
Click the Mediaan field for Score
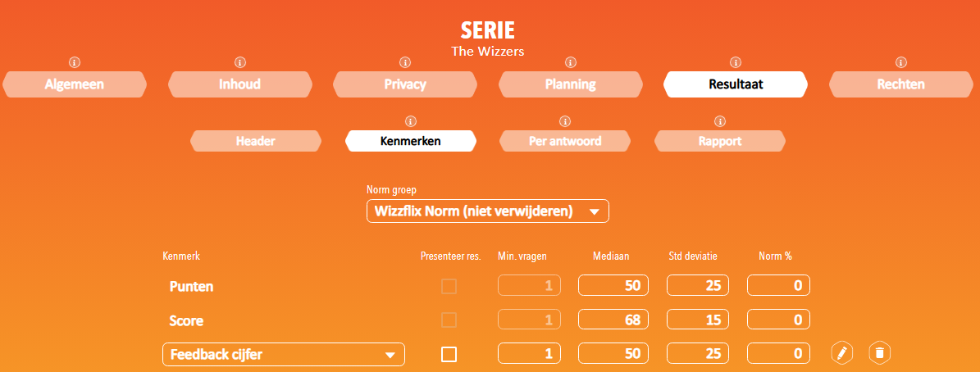613,320
